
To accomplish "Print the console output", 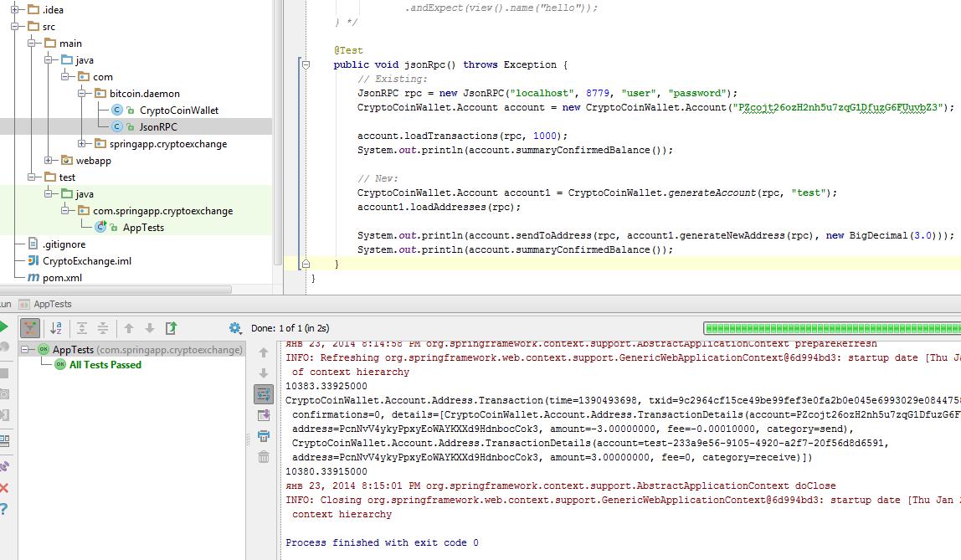I will pyautogui.click(x=264, y=436).
